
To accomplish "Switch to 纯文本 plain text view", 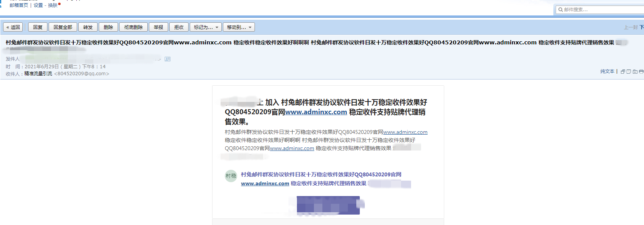I will pos(607,71).
